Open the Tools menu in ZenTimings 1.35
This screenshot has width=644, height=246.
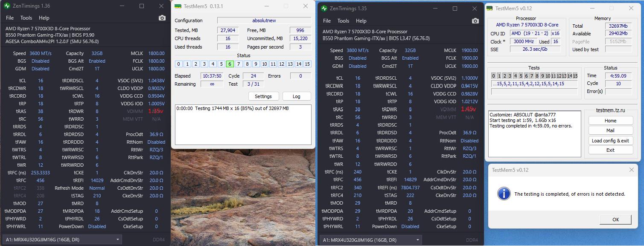(x=343, y=21)
